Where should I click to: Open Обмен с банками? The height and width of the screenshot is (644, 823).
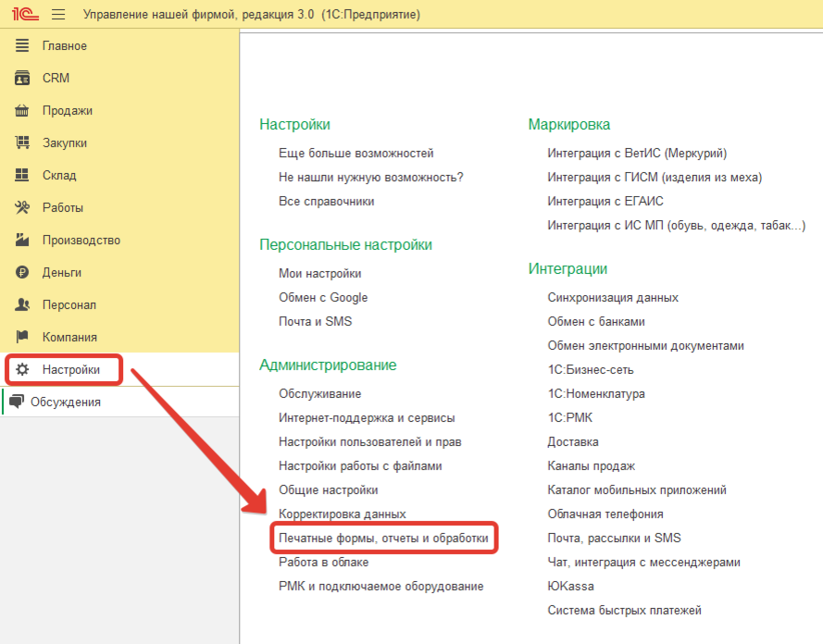coord(596,321)
